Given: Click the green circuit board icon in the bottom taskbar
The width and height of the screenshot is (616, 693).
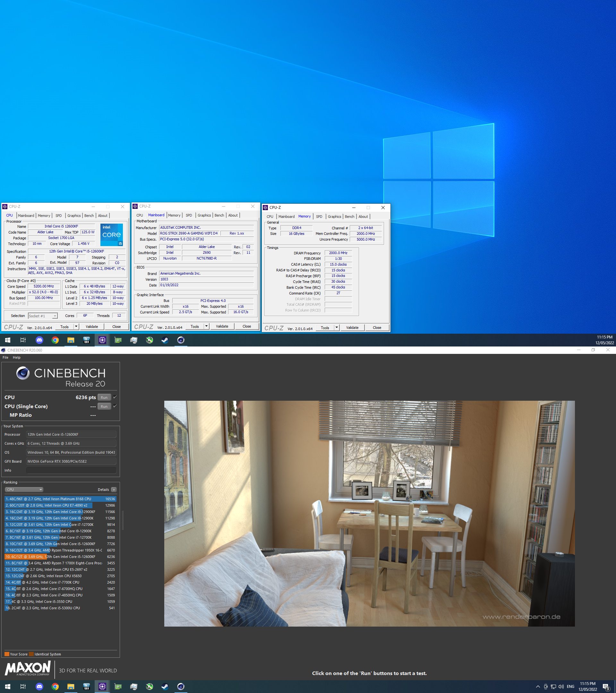Looking at the screenshot, I should click(118, 687).
